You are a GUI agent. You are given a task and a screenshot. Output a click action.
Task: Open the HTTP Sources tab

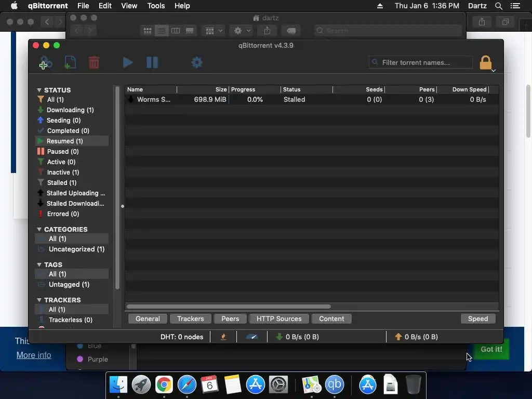coord(279,319)
